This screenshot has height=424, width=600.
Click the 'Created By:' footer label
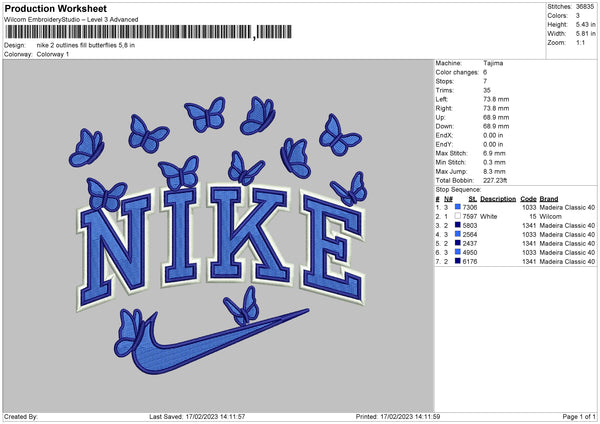coord(21,416)
